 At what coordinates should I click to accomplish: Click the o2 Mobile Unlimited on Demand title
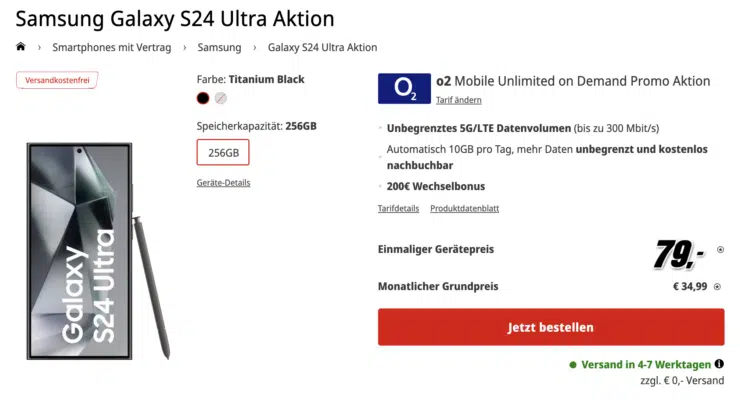573,81
